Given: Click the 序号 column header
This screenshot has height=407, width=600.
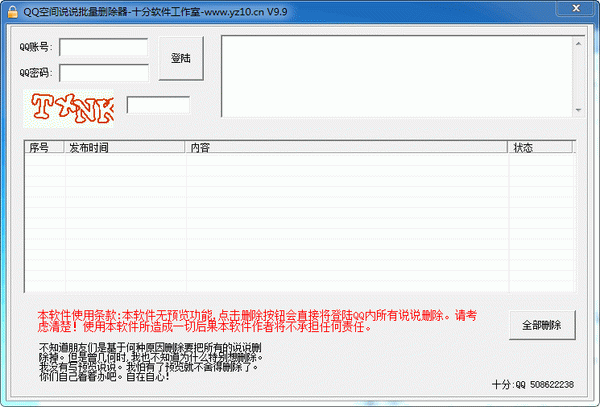Looking at the screenshot, I should point(44,148).
